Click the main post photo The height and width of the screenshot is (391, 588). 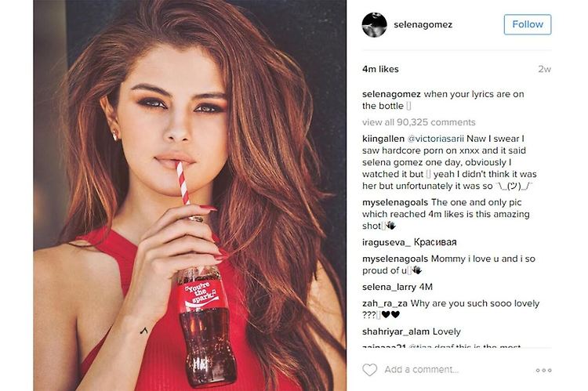coord(190,195)
